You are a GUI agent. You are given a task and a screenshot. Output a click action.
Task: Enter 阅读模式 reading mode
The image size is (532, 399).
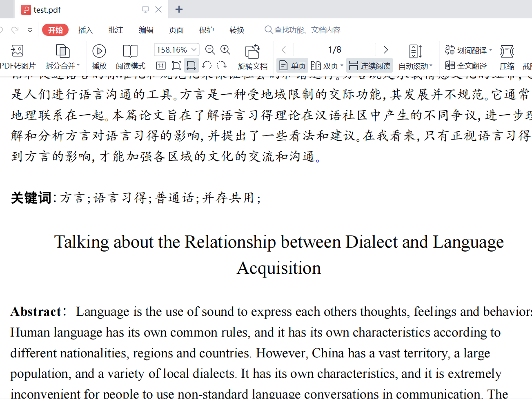(130, 51)
